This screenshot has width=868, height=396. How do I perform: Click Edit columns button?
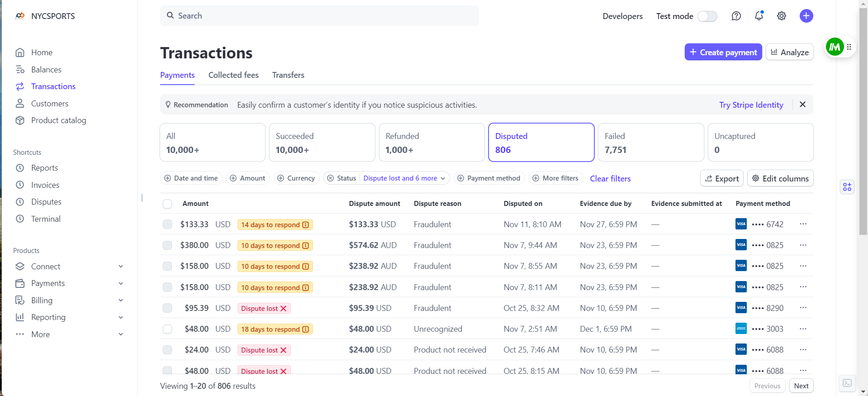[780, 178]
